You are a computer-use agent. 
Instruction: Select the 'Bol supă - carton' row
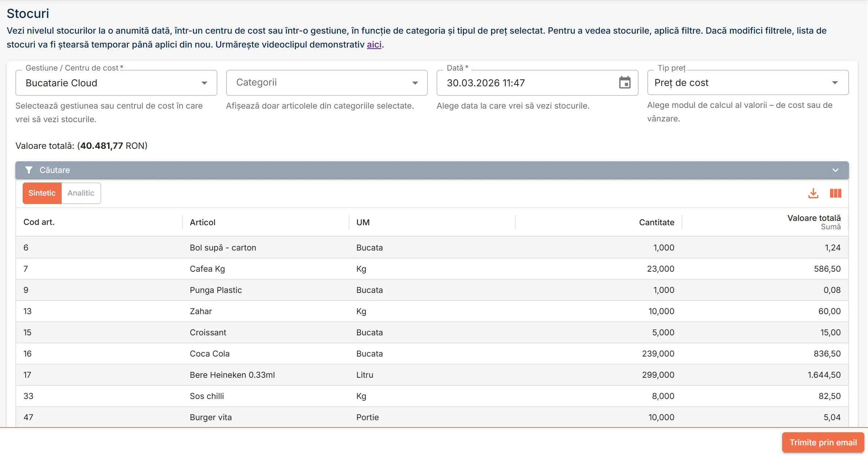432,248
